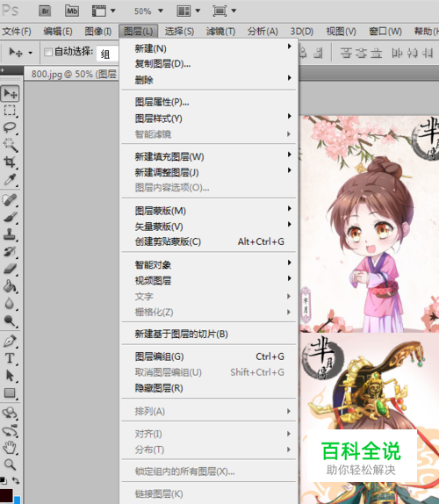Open the 3D(D) menu

pos(302,32)
